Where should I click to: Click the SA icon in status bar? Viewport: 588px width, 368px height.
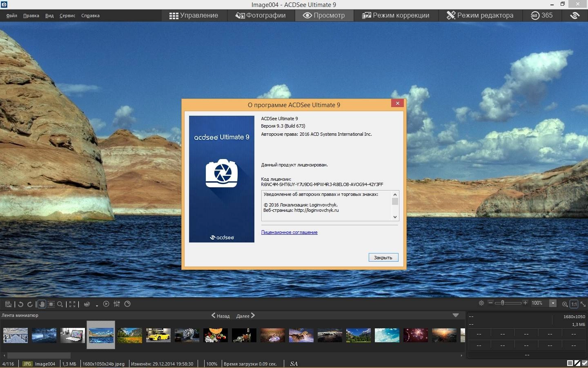pos(294,364)
